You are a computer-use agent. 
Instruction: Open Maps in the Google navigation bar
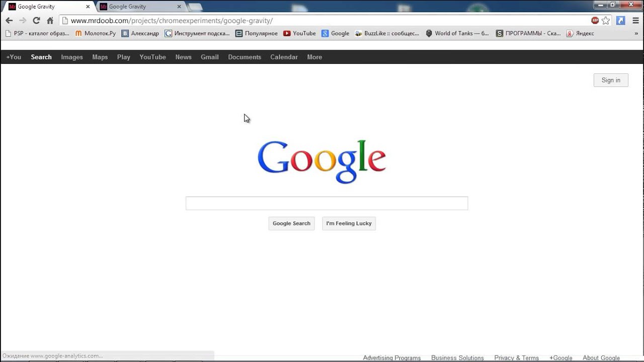(x=100, y=57)
